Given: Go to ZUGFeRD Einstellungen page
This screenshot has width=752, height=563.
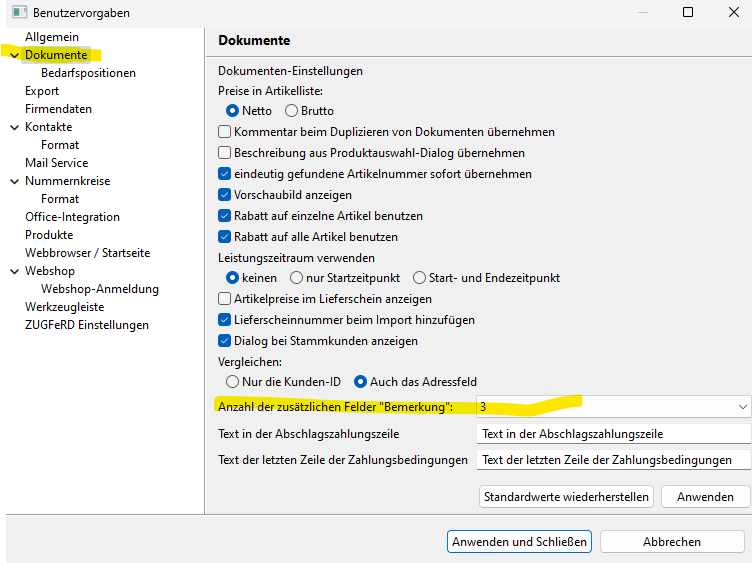Looking at the screenshot, I should pos(87,325).
